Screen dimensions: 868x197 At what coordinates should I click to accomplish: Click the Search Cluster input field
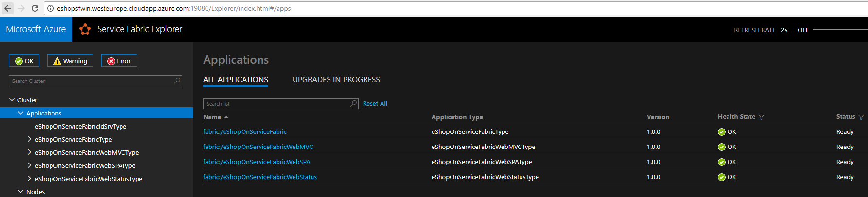(90, 81)
